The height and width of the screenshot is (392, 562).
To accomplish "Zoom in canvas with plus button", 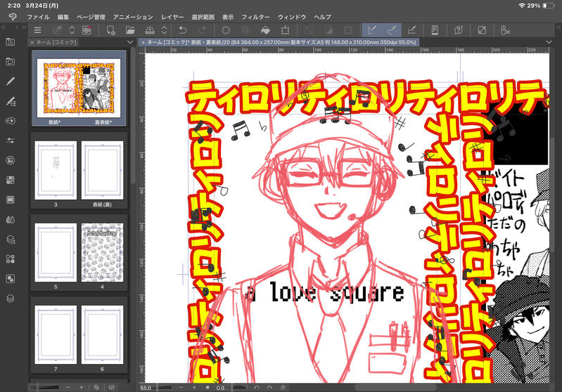I will pos(194,388).
